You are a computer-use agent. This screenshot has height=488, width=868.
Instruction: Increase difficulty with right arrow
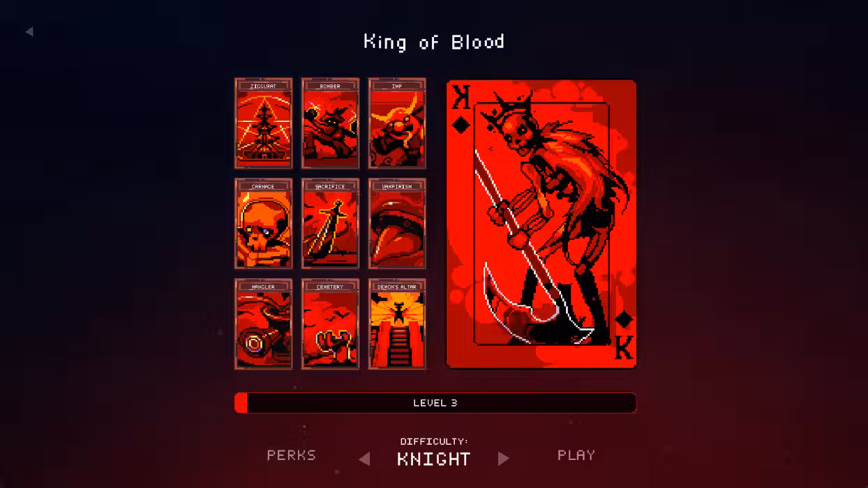click(504, 459)
